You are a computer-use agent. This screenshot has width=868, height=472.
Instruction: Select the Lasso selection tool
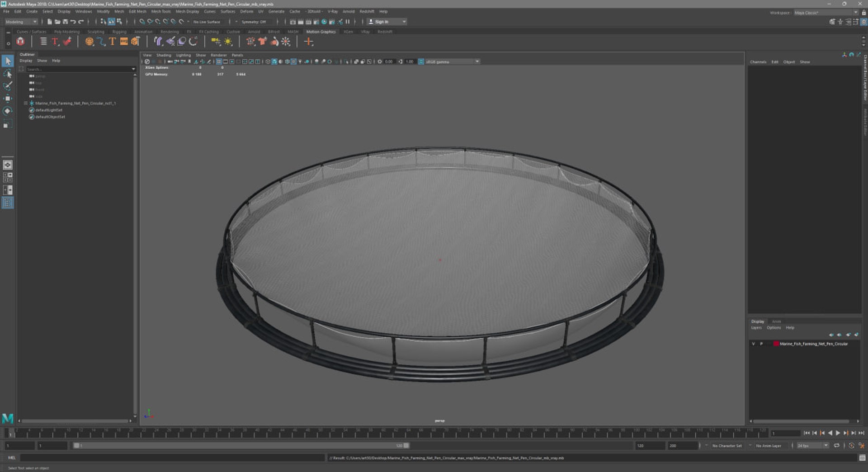(8, 74)
